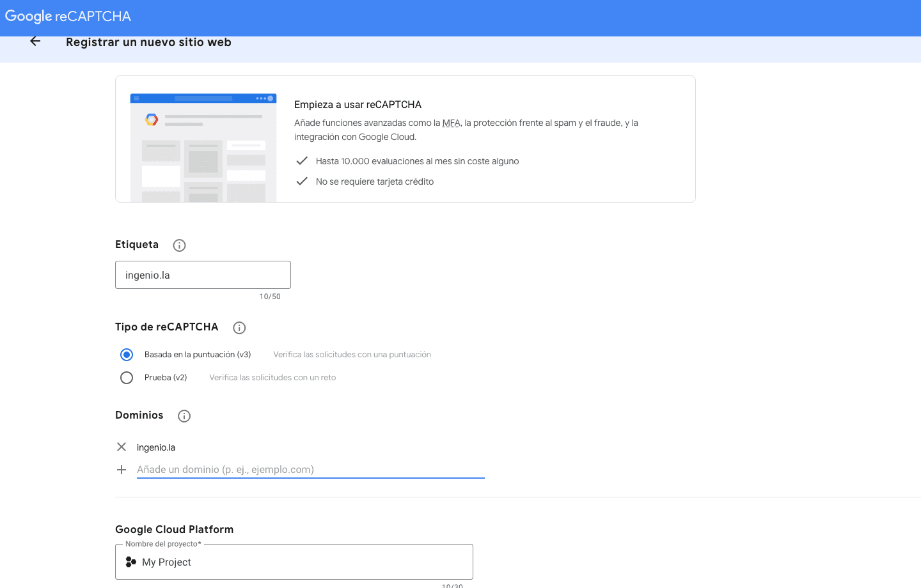Screen dimensions: 921x588
Task: Click the plus icon to add a domain
Action: 122,470
